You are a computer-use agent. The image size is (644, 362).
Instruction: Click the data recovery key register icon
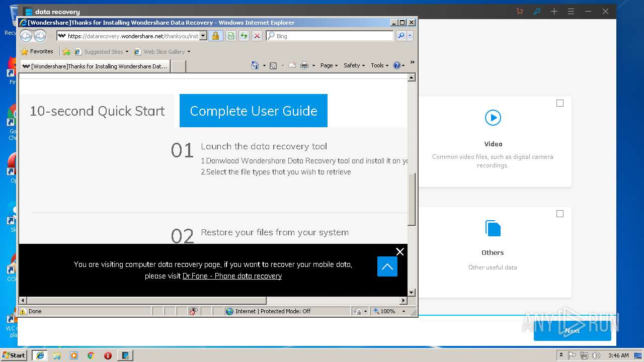click(537, 11)
